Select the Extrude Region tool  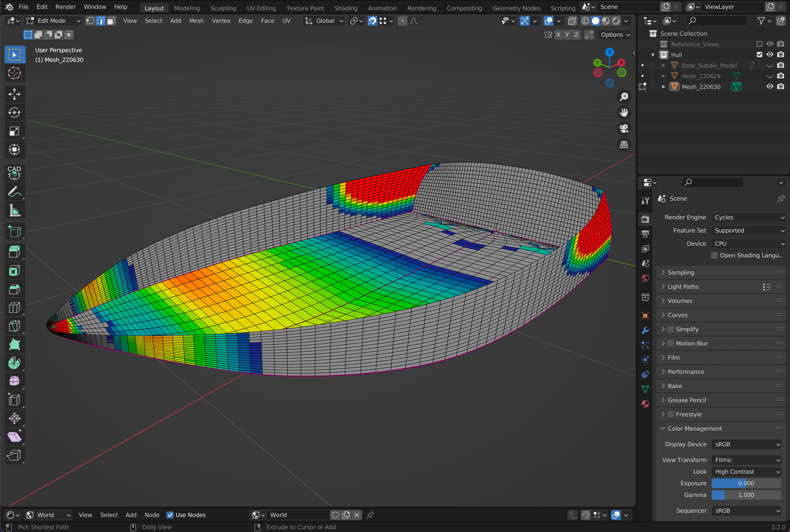pyautogui.click(x=14, y=252)
